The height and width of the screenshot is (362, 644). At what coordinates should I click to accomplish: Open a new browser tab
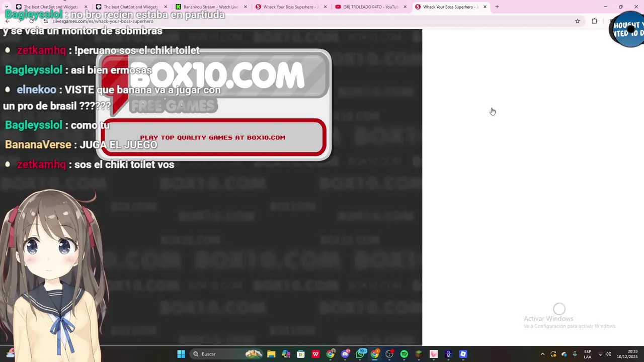click(497, 7)
